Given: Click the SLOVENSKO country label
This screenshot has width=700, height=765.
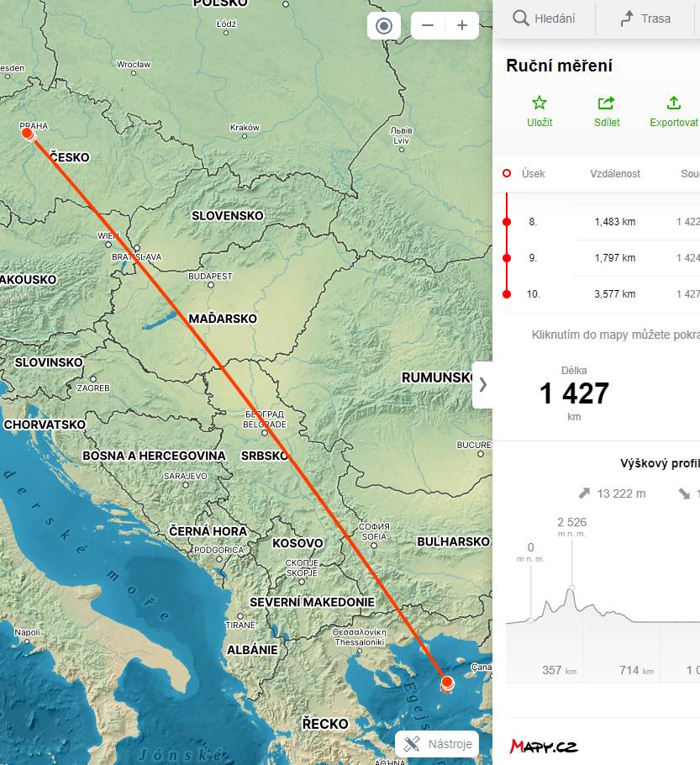Looking at the screenshot, I should point(228,216).
